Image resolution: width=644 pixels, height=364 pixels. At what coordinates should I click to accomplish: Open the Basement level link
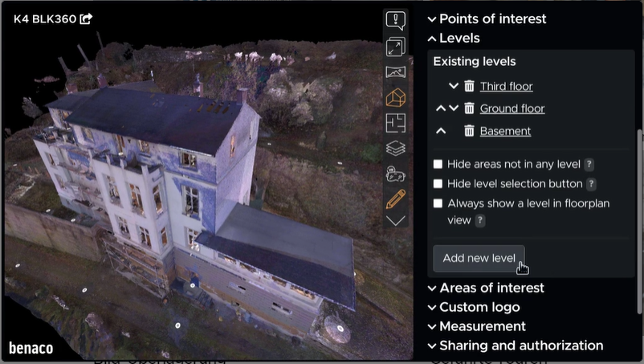point(505,131)
